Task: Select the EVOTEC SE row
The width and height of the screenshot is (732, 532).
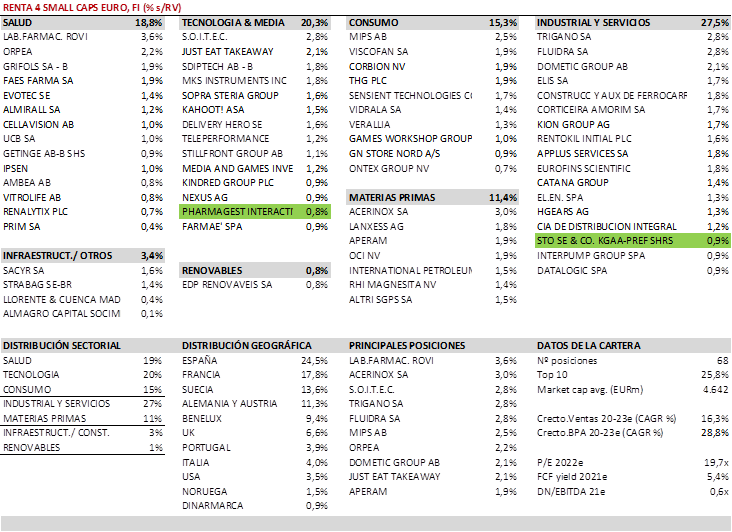Action: click(x=83, y=95)
